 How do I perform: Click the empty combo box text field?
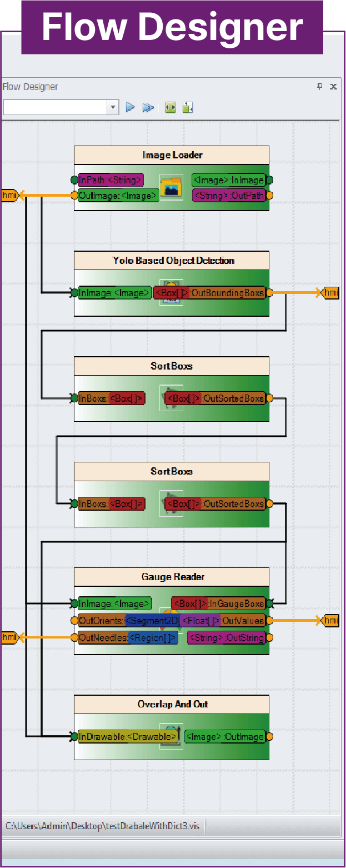point(54,107)
